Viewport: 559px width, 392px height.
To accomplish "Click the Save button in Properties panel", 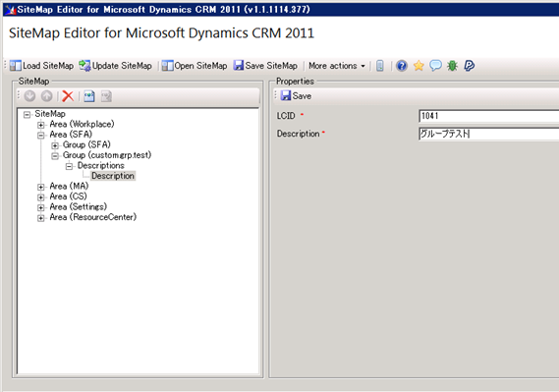I will tap(296, 96).
